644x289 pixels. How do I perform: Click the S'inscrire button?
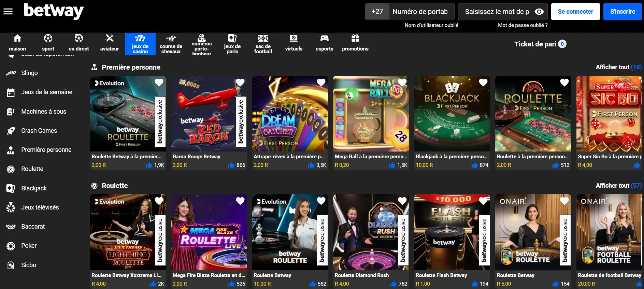622,12
